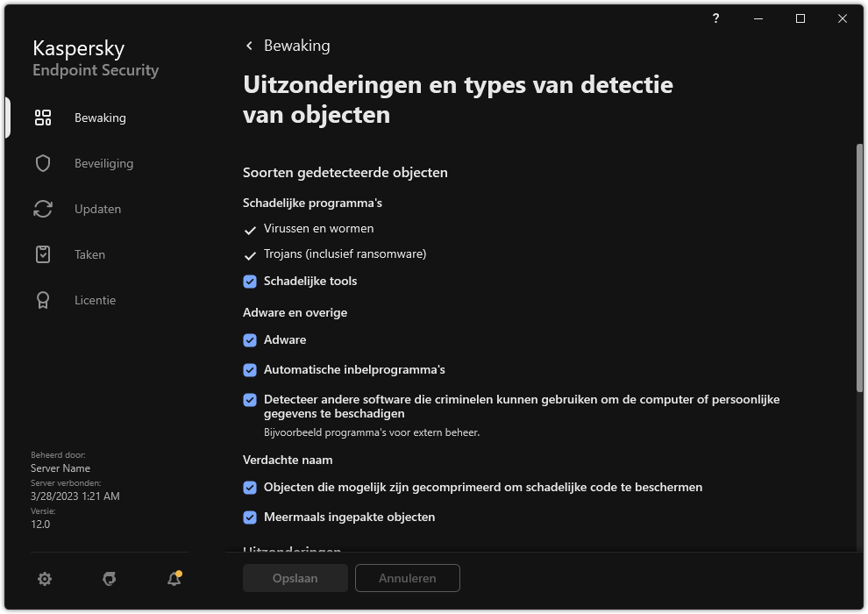
Task: Click the Annuleren button
Action: tap(407, 578)
